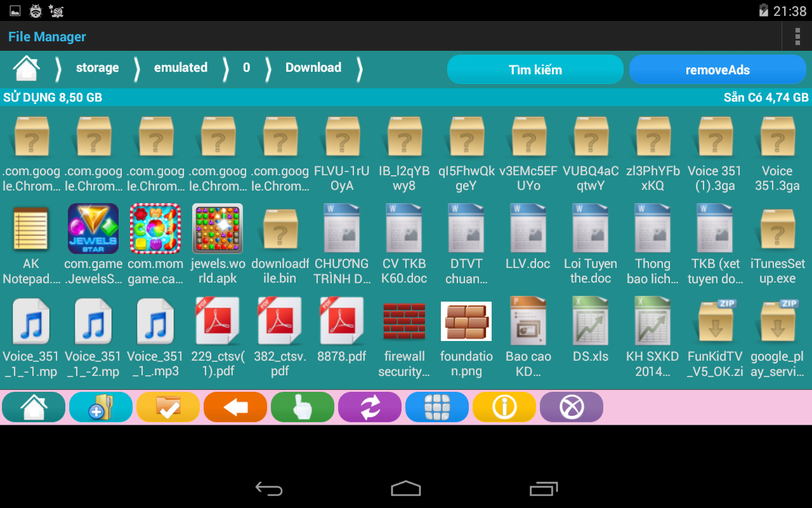Go to the 0 folder in breadcrumb
812x508 pixels.
246,68
